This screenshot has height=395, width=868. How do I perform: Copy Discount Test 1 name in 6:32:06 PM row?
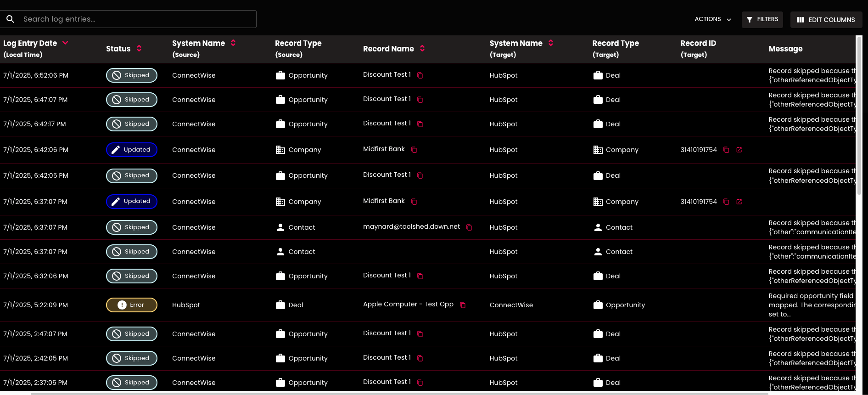tap(420, 276)
